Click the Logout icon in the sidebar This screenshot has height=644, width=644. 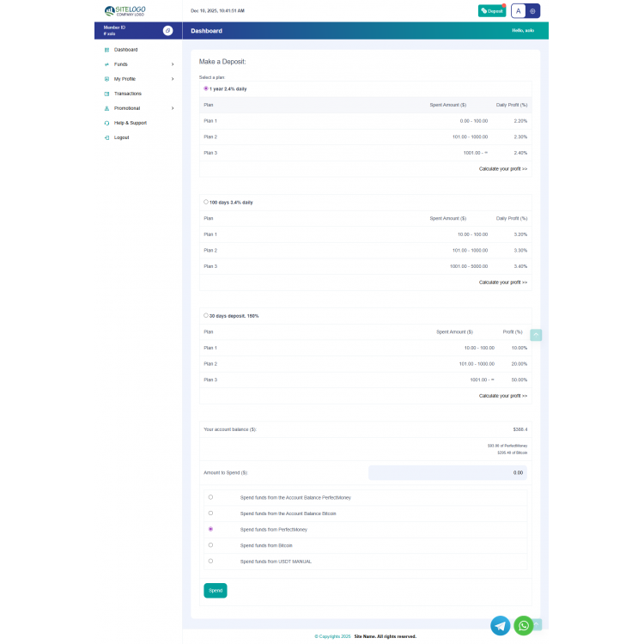click(x=106, y=137)
